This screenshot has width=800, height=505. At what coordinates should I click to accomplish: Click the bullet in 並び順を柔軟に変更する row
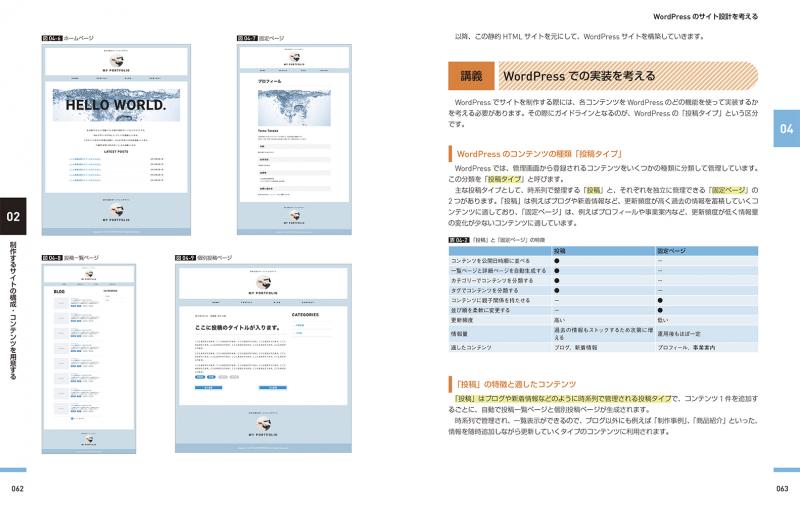pyautogui.click(x=660, y=310)
